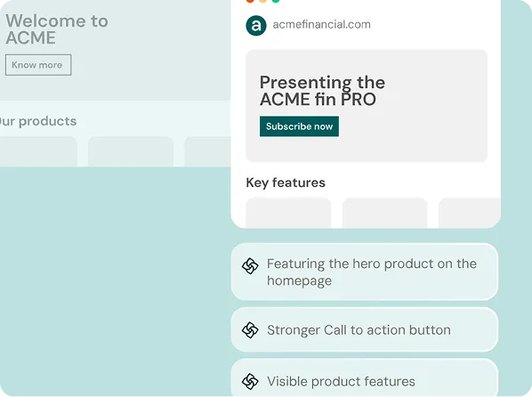Select the "Visible product features" suggestion
The width and height of the screenshot is (532, 397).
(x=365, y=377)
